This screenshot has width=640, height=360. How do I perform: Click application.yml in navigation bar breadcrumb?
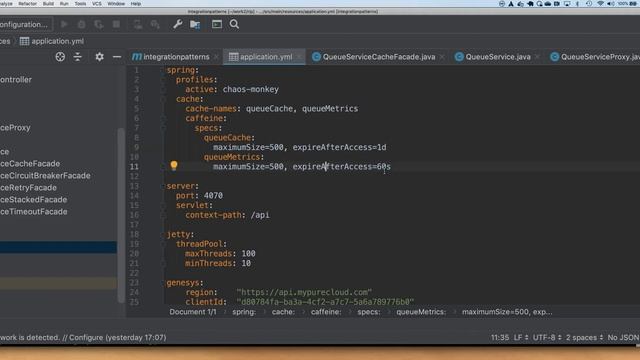pyautogui.click(x=52, y=41)
